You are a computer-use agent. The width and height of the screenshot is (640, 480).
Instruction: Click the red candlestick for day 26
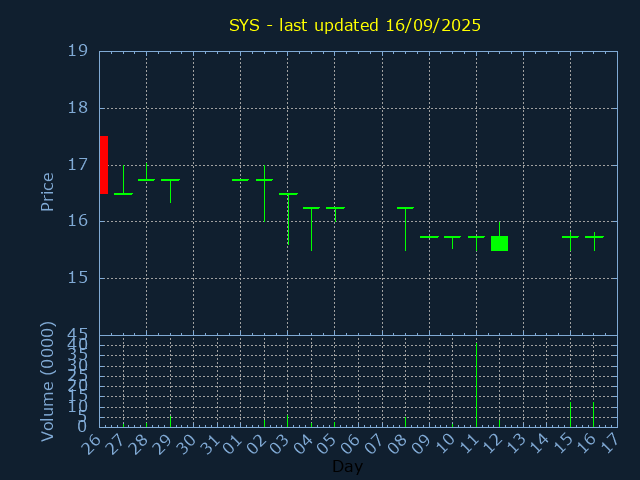point(104,165)
